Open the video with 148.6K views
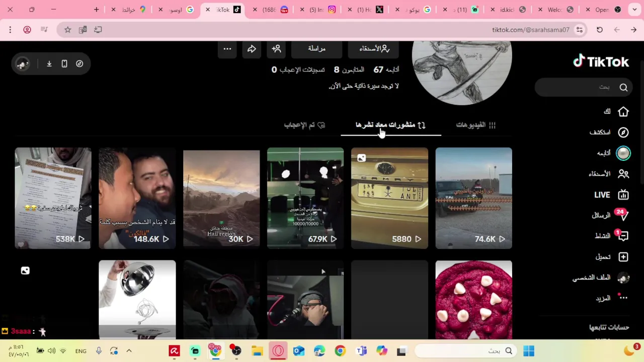Screen dimensions: 644x362 pos(137,198)
